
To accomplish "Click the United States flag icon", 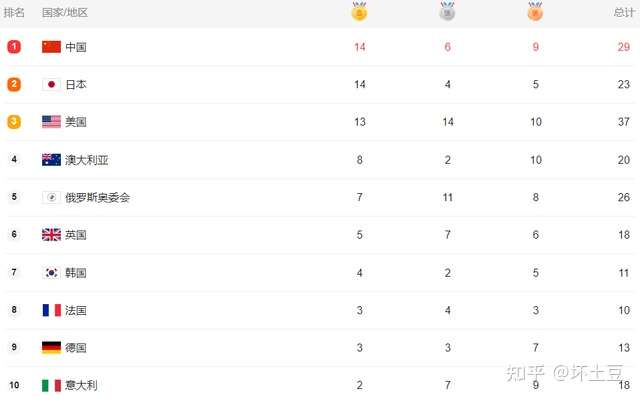I will 51,122.
